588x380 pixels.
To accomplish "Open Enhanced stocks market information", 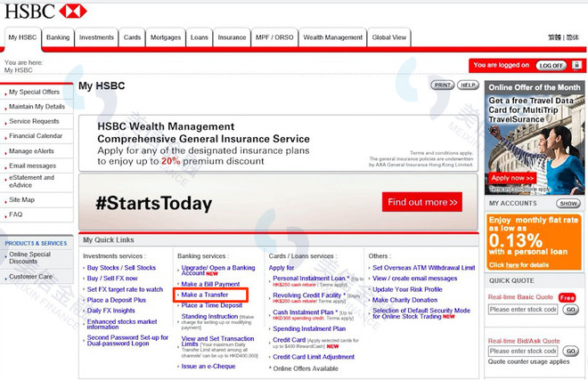I will coord(122,324).
